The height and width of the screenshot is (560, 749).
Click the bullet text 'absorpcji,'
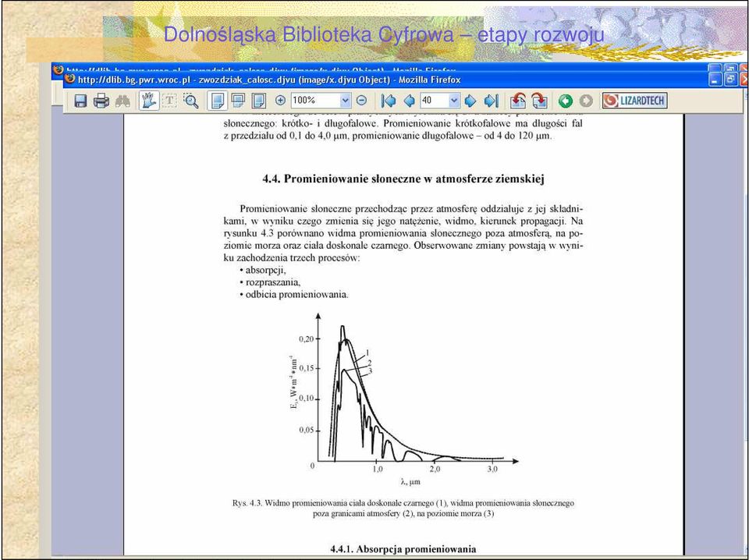265,271
